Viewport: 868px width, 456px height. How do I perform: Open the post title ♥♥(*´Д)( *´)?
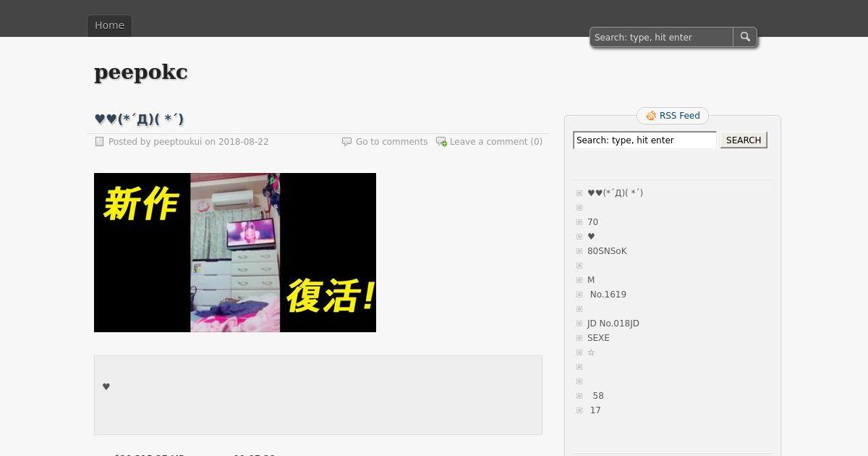click(x=139, y=119)
